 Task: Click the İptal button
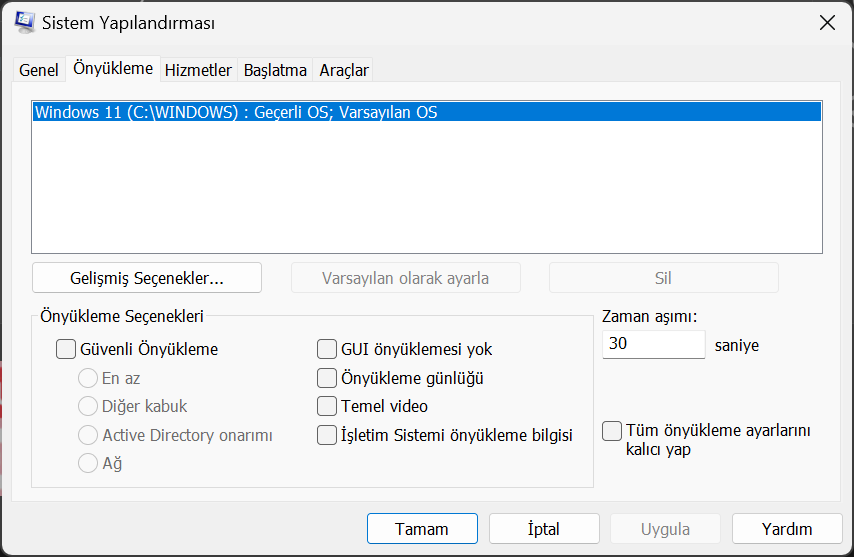click(544, 529)
